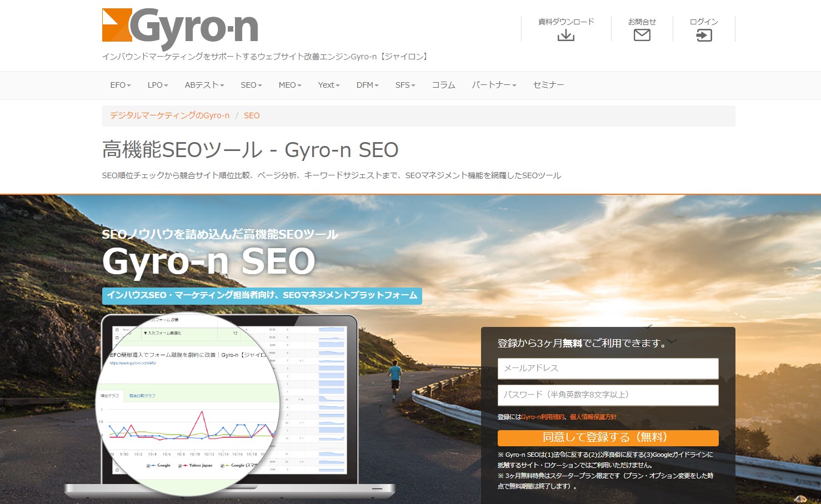Screen dimensions: 821x504
Task: Open the Yext dropdown menu
Action: [329, 85]
